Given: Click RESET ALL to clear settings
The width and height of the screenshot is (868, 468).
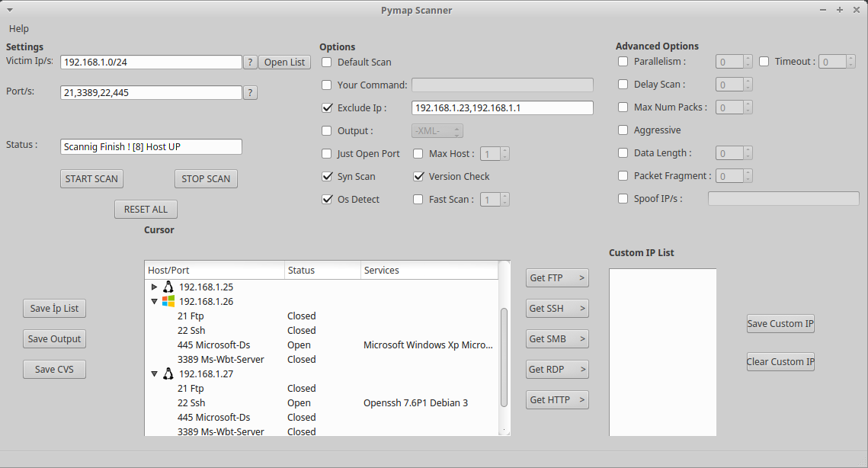Looking at the screenshot, I should tap(146, 209).
